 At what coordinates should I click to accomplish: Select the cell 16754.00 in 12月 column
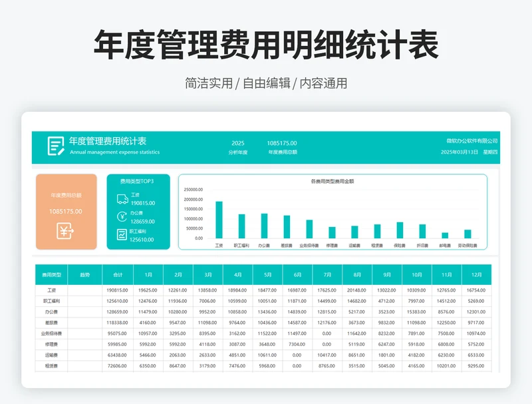(x=476, y=290)
